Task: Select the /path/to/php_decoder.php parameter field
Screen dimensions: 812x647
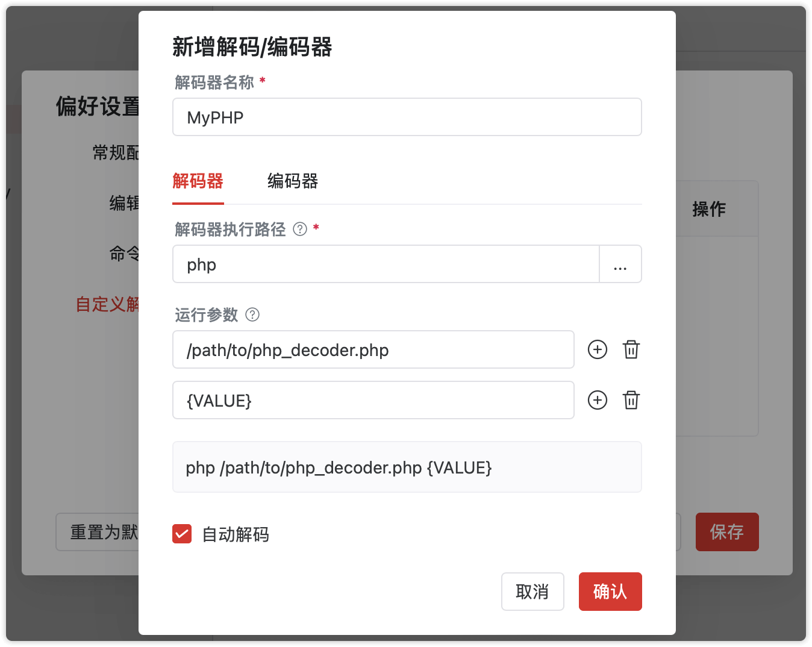Action: click(x=373, y=349)
